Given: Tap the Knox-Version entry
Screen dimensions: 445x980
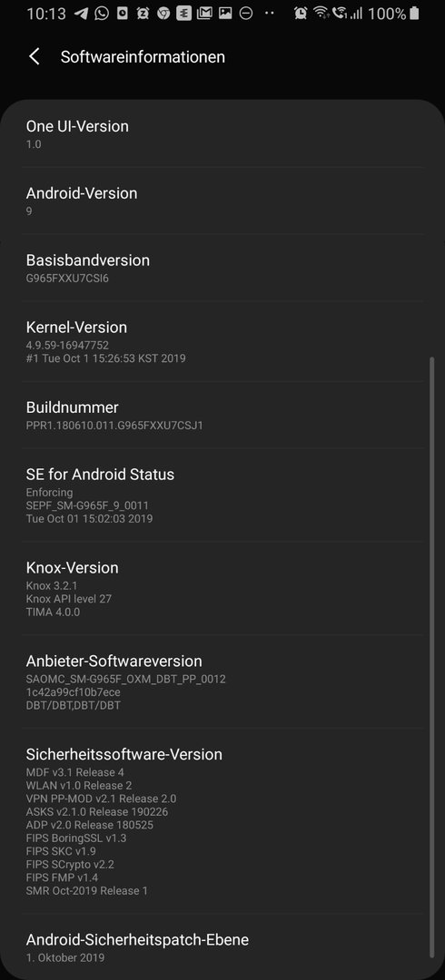Looking at the screenshot, I should [x=222, y=589].
